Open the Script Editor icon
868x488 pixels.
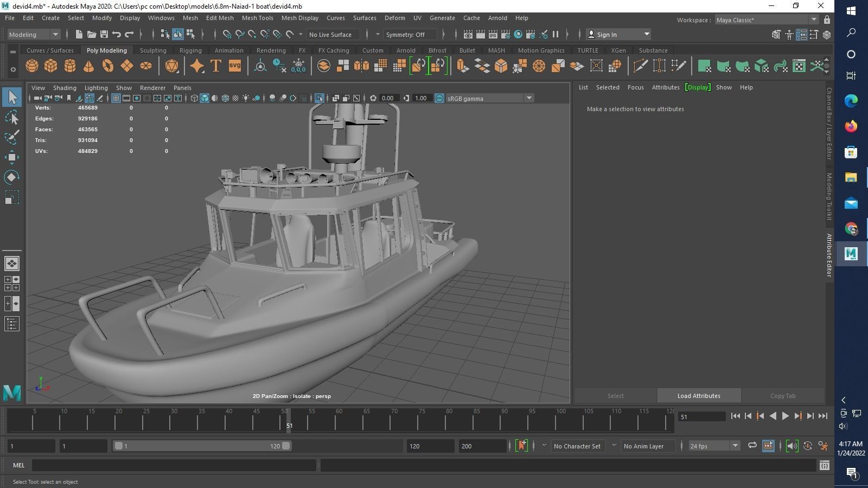pyautogui.click(x=824, y=465)
